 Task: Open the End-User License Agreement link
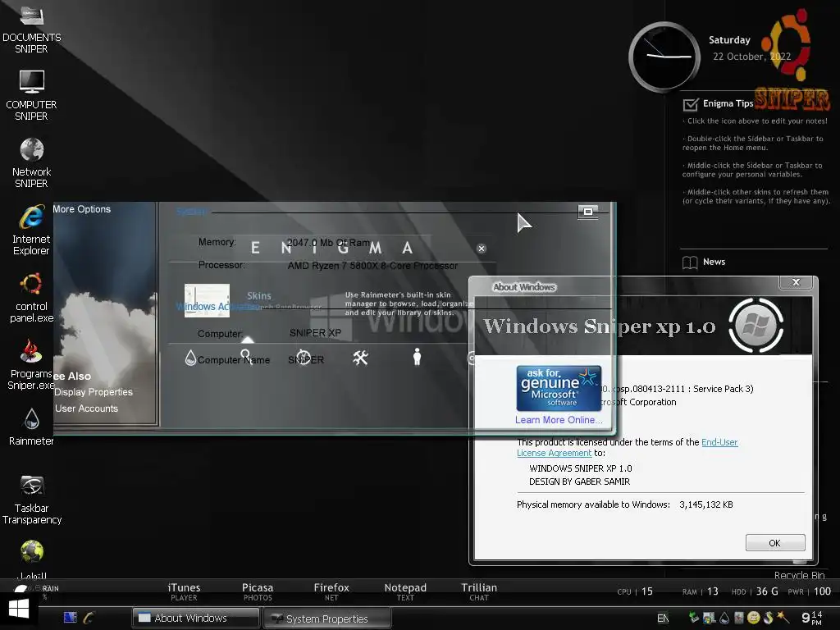[719, 442]
